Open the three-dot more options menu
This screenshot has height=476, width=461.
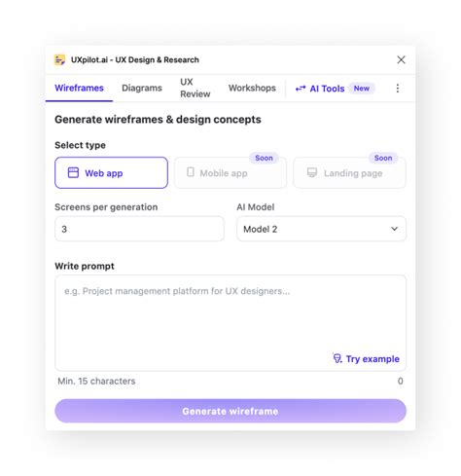point(398,89)
